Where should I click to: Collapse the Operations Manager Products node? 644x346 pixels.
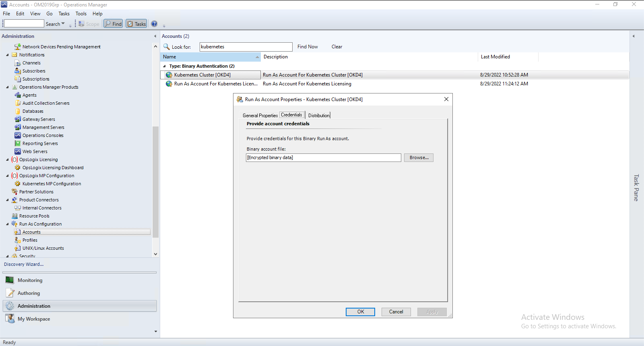point(7,87)
